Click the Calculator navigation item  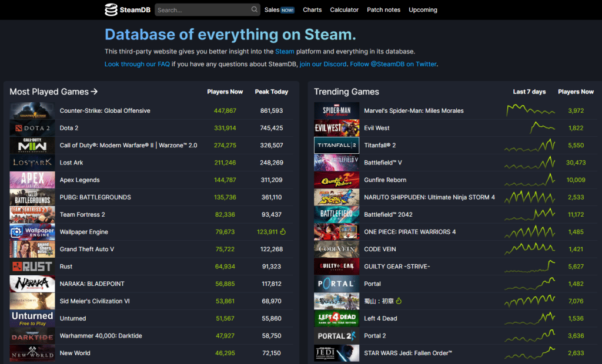(x=344, y=9)
